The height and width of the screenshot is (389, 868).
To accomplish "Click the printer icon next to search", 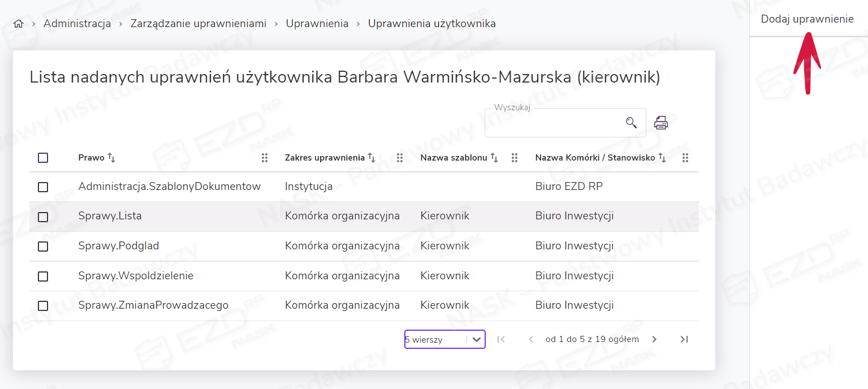I will pyautogui.click(x=661, y=123).
